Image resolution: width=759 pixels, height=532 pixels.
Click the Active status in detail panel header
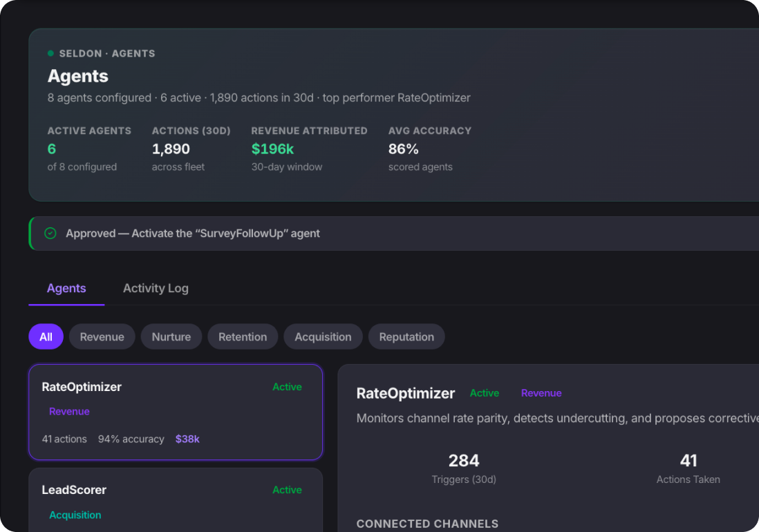485,393
